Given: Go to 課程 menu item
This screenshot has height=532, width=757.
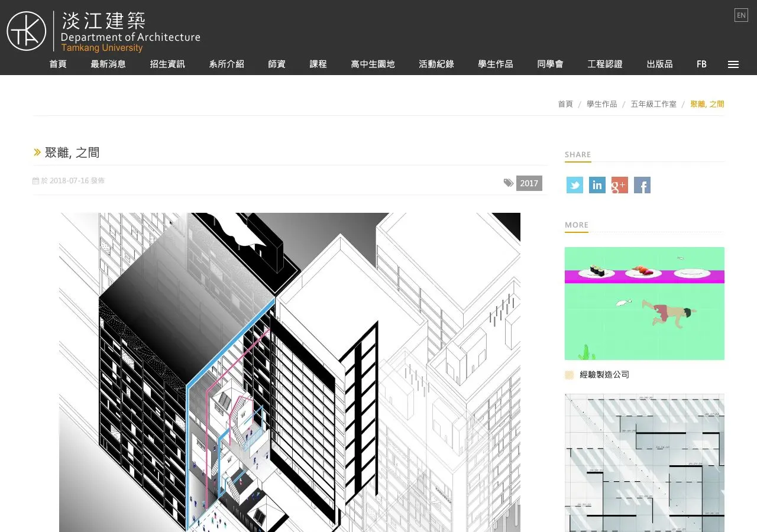Looking at the screenshot, I should [318, 64].
